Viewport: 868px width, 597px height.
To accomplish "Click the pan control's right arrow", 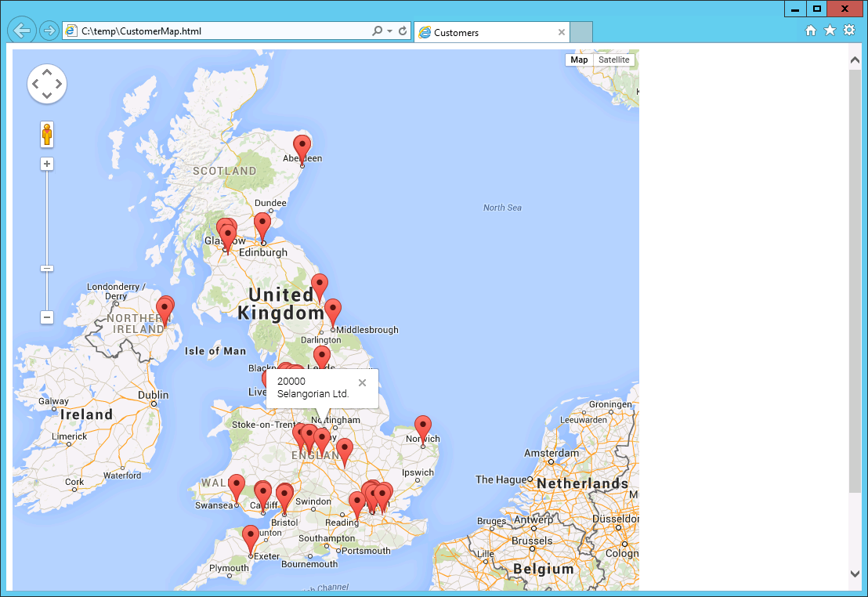I will 60,83.
